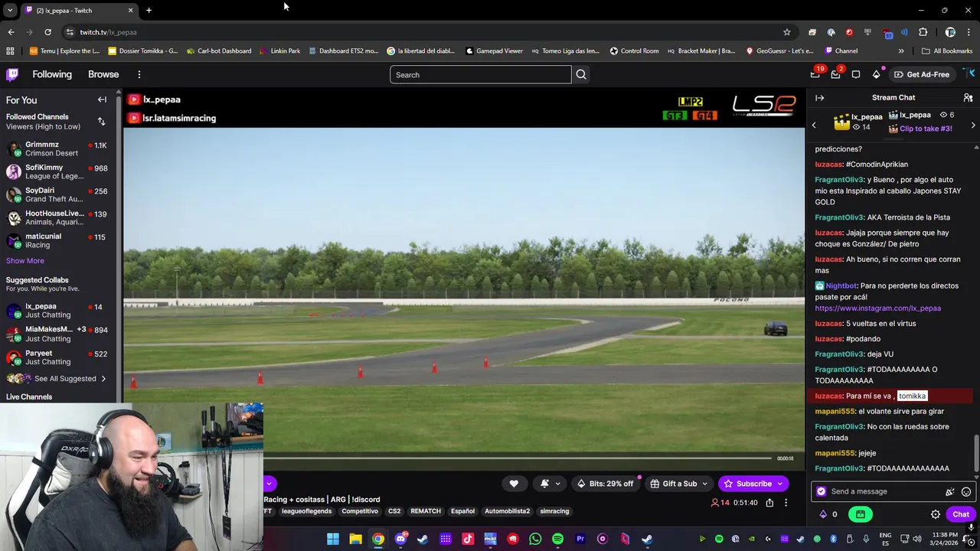Open the Linkin Park bookmark
Viewport: 980px width, 551px height.
pyautogui.click(x=279, y=51)
